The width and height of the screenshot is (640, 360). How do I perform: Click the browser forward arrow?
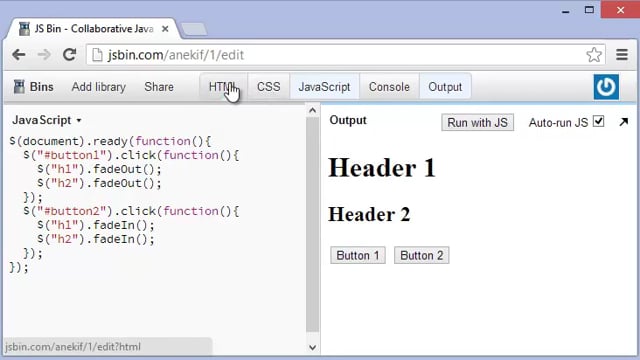click(x=44, y=55)
